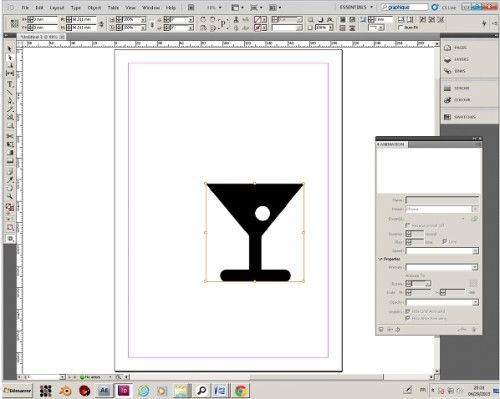This screenshot has height=399, width=500.
Task: Toggle Hide Until Animated checkbox
Action: tap(407, 311)
